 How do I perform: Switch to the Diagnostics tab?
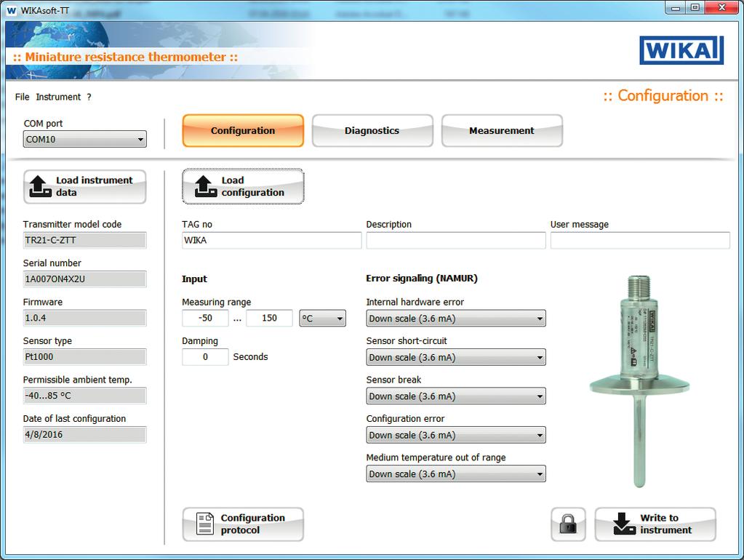coord(372,130)
